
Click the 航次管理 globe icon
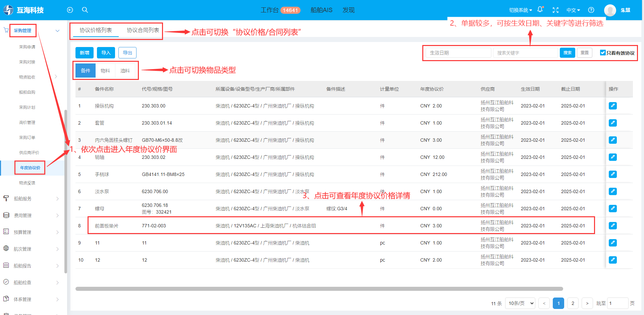tap(6, 249)
